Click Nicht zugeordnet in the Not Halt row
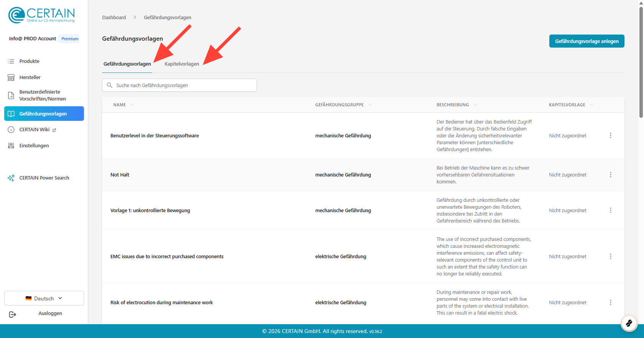Screen dimensions: 644x338 pos(568,175)
